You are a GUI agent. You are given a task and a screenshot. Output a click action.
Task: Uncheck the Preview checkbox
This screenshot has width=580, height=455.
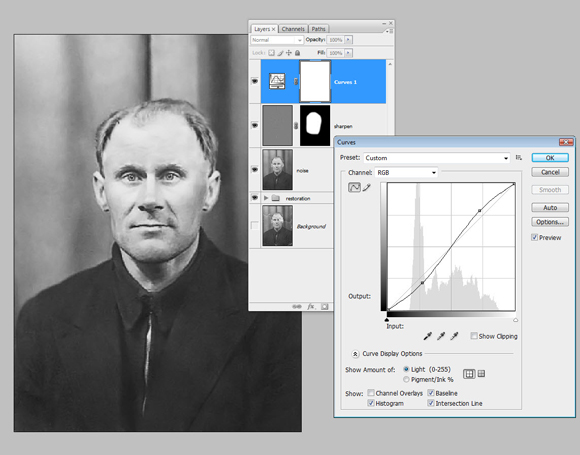pyautogui.click(x=535, y=237)
